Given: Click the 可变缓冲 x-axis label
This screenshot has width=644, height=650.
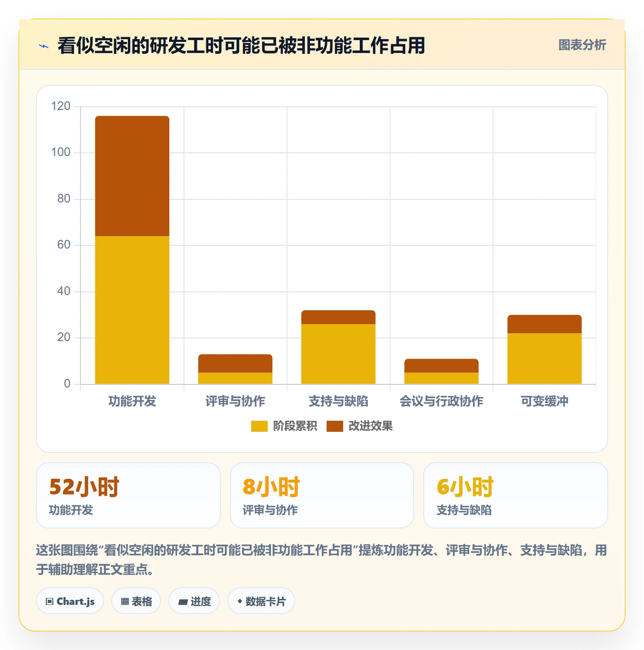Looking at the screenshot, I should 544,401.
